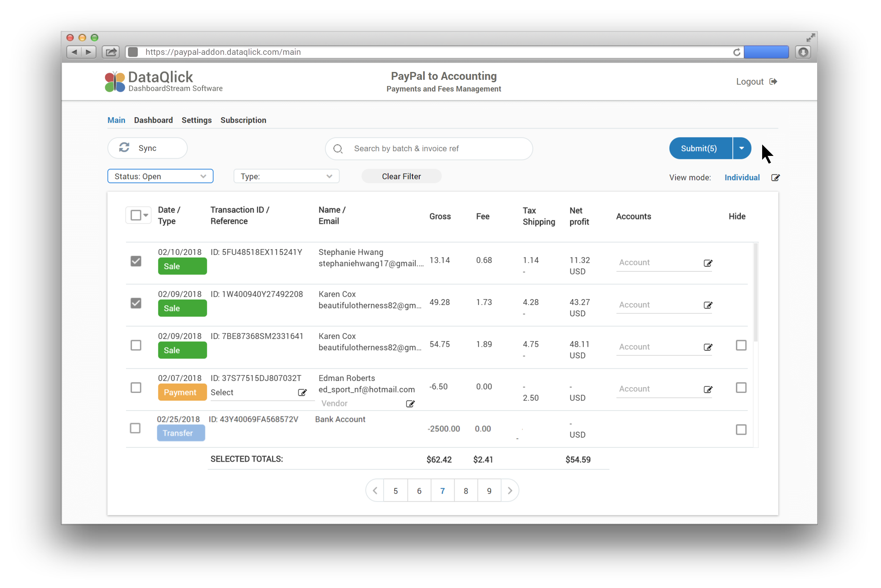Edit the Account field for Edman Roberts
The image size is (881, 588).
[x=708, y=389]
